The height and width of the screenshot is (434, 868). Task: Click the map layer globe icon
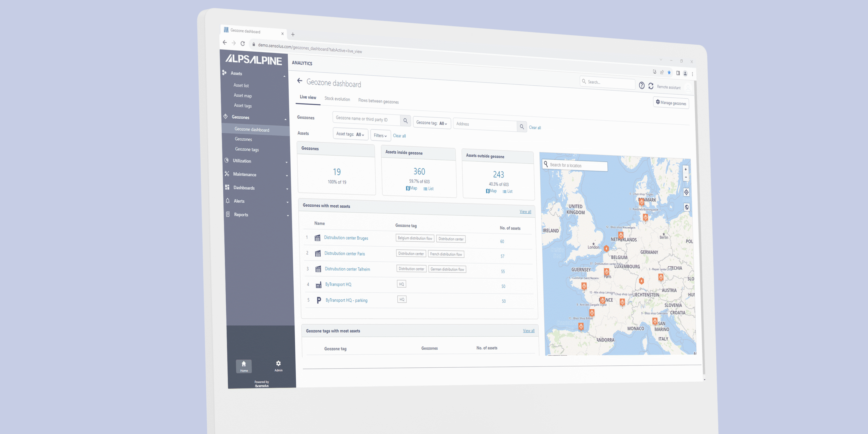click(687, 207)
